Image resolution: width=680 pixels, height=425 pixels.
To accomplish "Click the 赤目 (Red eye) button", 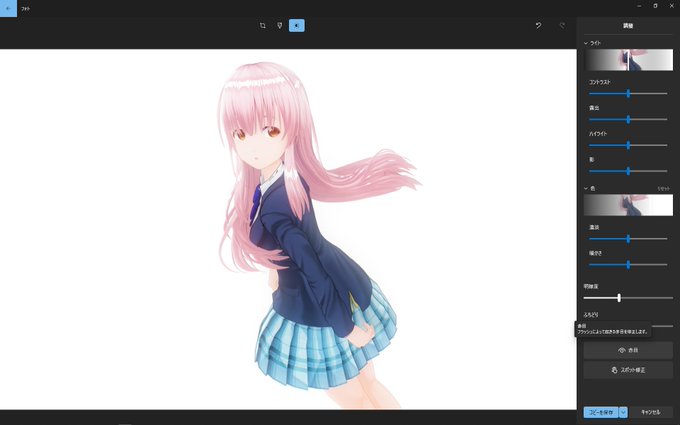I will [628, 350].
